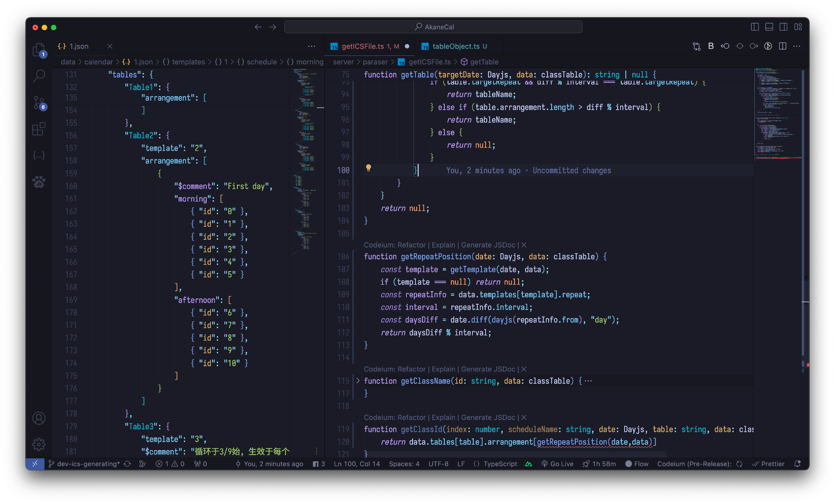The height and width of the screenshot is (504, 835).
Task: Toggle bold preview icon in editor title bar
Action: point(711,46)
